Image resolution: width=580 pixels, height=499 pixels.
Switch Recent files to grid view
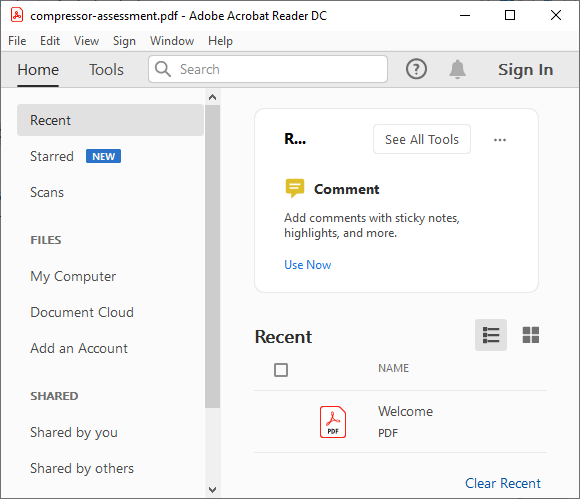tap(530, 335)
